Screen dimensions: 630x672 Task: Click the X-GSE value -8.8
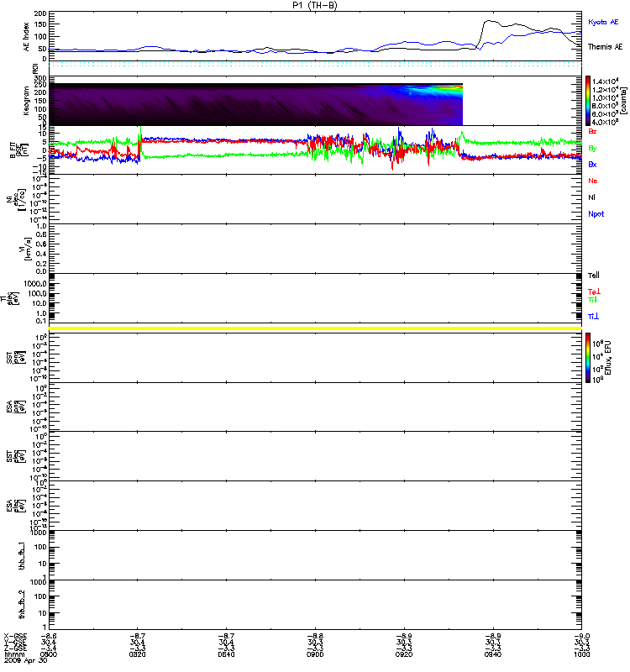pyautogui.click(x=315, y=637)
